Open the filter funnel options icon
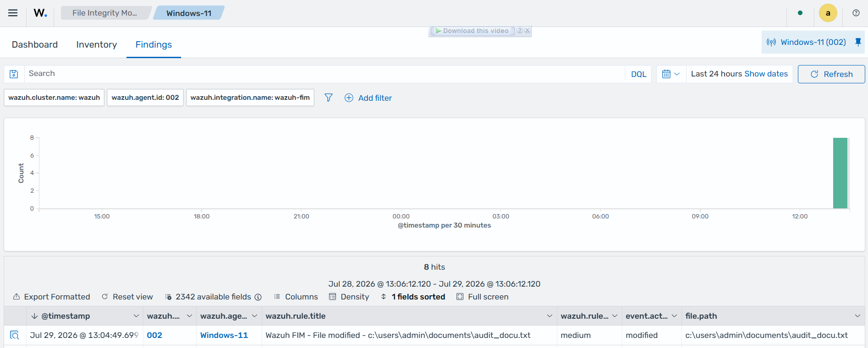868x348 pixels. pyautogui.click(x=329, y=98)
